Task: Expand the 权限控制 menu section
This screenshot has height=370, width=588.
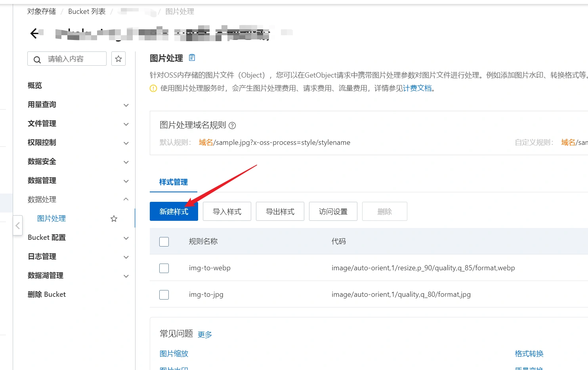Action: pos(126,143)
